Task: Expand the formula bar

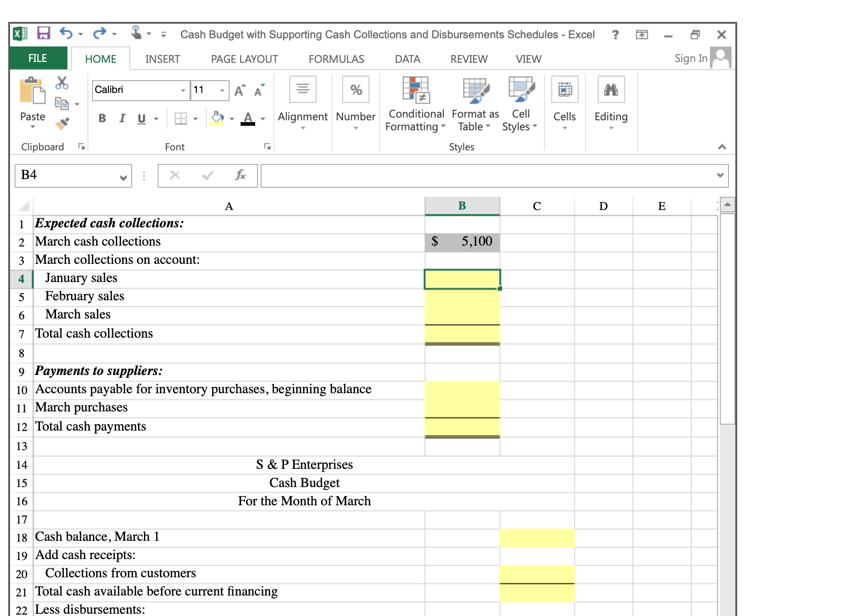Action: [x=720, y=175]
